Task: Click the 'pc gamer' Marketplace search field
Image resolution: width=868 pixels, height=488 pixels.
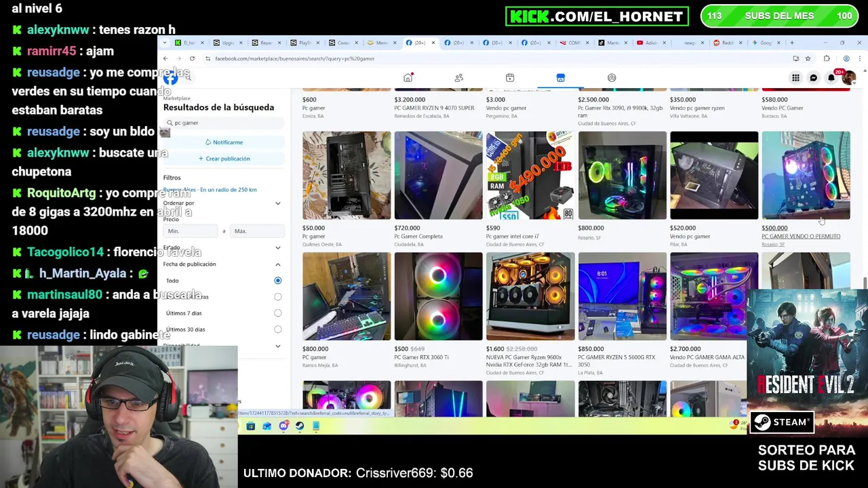Action: click(x=224, y=123)
